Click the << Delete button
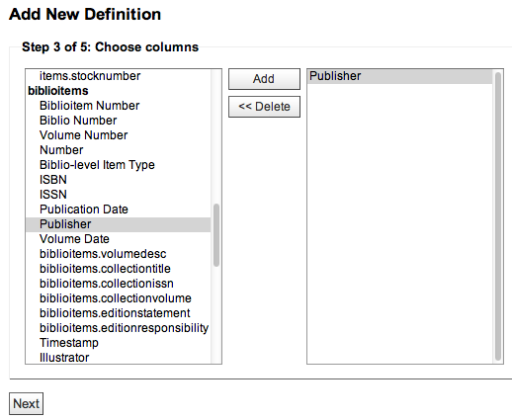 264,107
